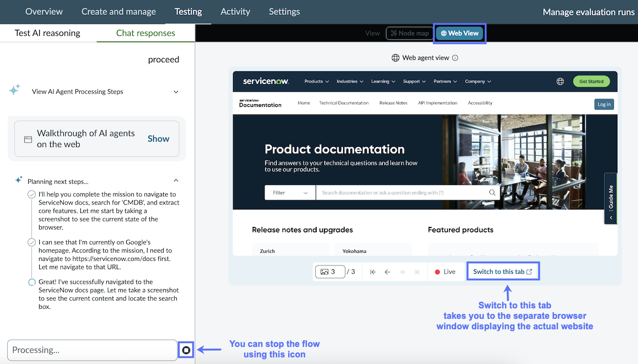
Task: Jump to the first screenshot
Action: (x=372, y=271)
